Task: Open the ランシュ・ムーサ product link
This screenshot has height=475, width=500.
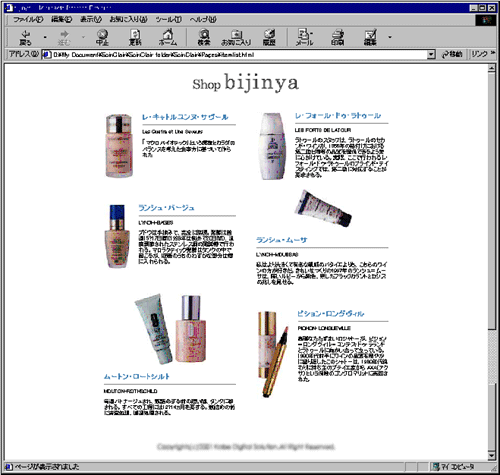Action: tap(282, 240)
